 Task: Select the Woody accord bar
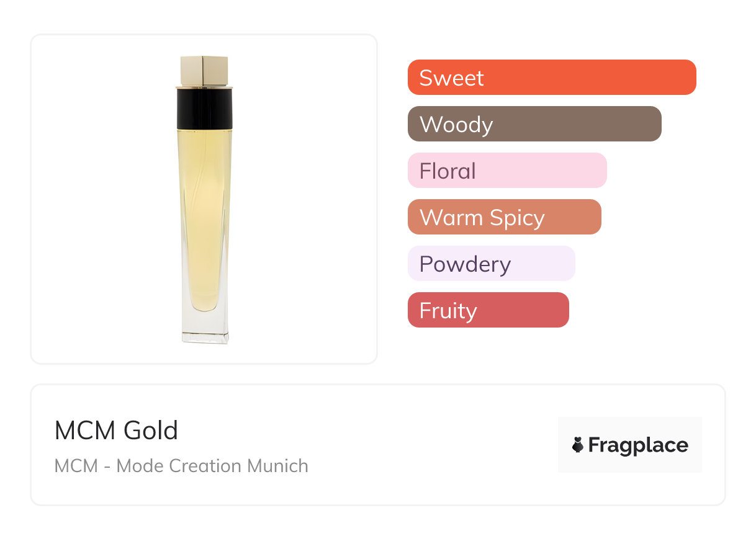pos(534,124)
